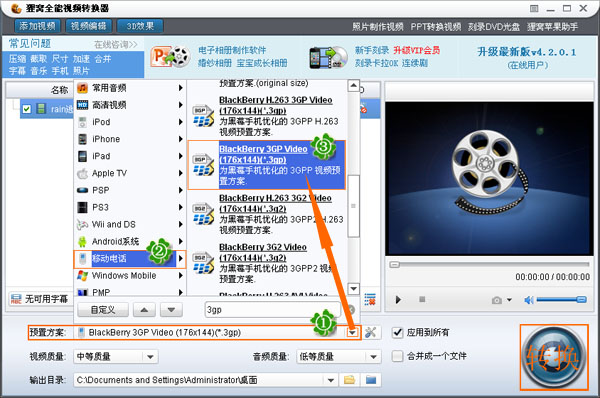
Task: Toggle 应用到所有 apply to all checkbox
Action: 398,332
